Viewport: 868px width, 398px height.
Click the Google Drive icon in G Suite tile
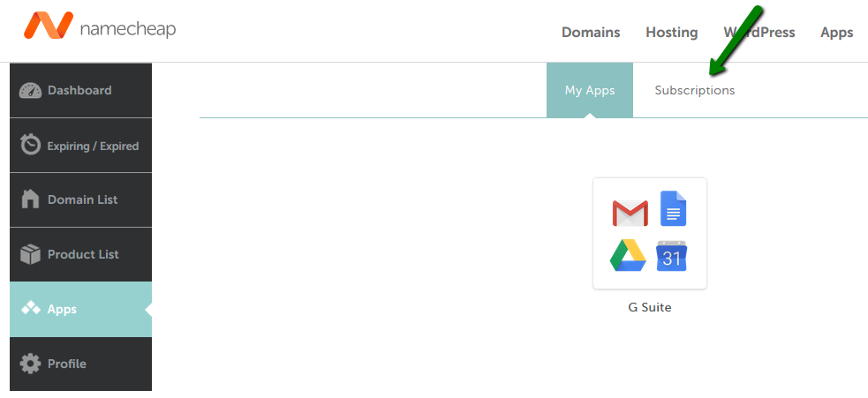(x=629, y=255)
